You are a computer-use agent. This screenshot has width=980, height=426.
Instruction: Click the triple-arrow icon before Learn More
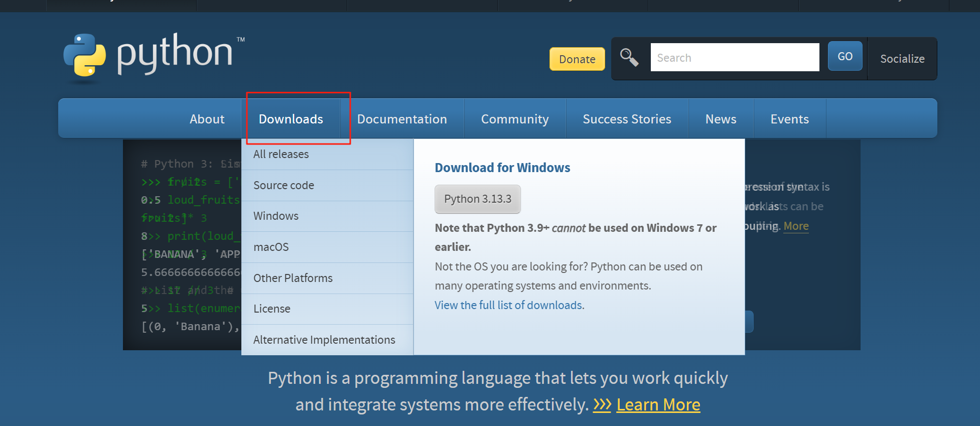click(602, 404)
